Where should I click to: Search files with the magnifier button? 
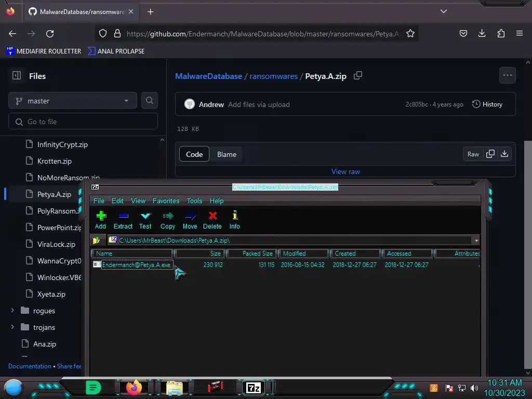click(x=150, y=100)
